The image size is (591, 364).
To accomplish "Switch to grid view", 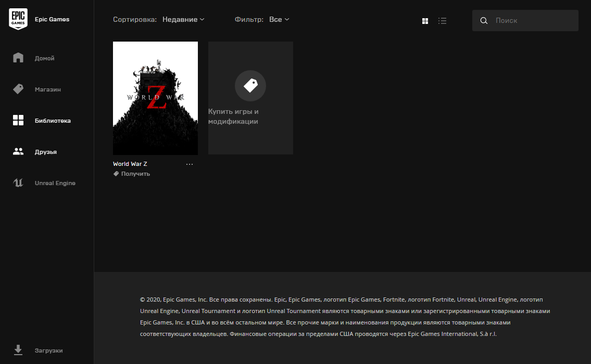I will (425, 21).
